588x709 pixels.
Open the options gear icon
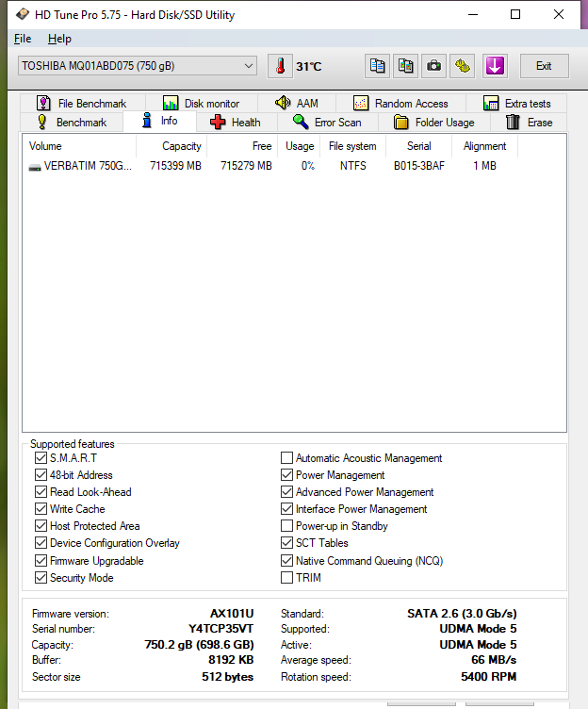click(463, 66)
